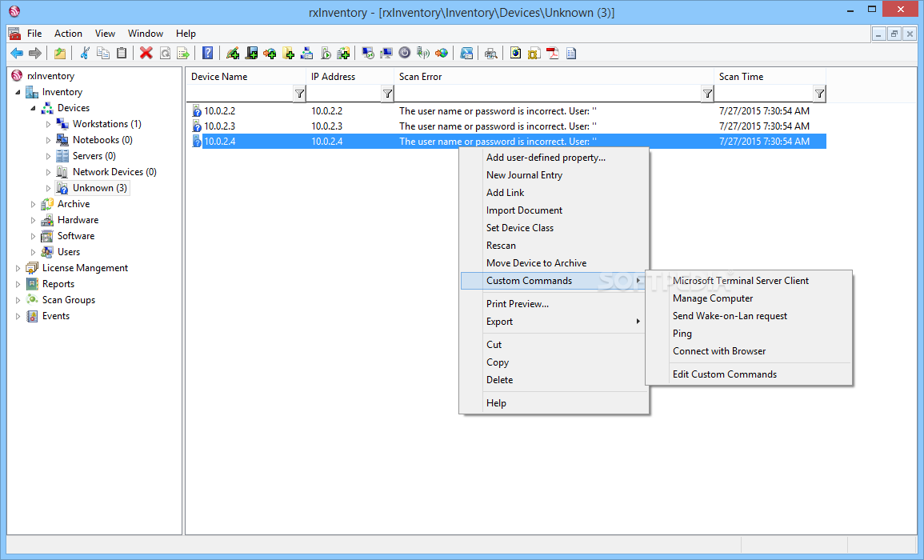Click the red X Delete toolbar icon
924x560 pixels.
(x=146, y=54)
